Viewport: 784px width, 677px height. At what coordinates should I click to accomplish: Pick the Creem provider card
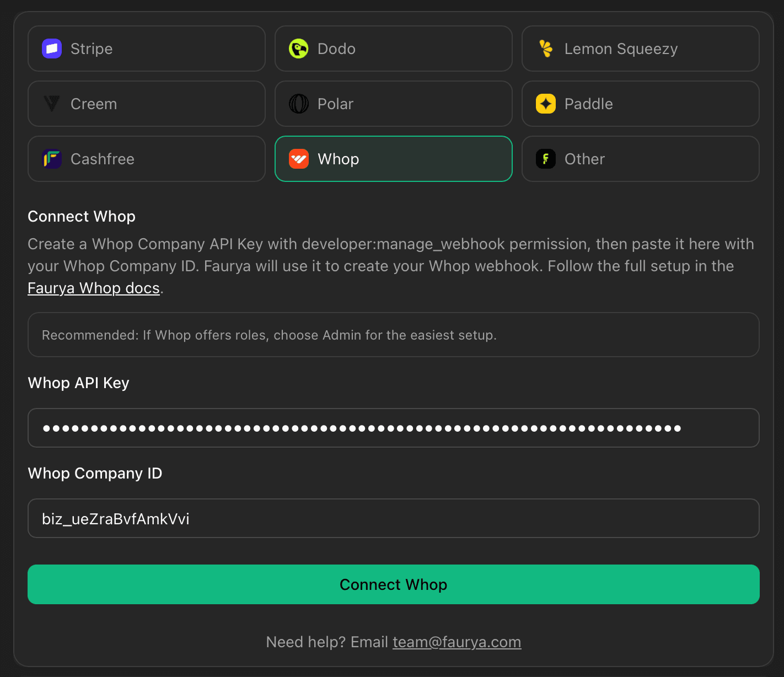(147, 104)
